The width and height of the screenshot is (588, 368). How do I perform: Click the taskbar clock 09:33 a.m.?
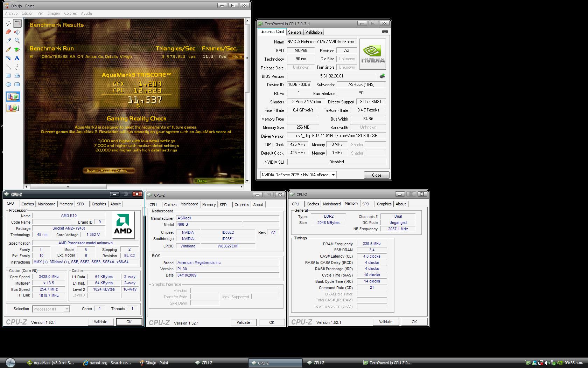pyautogui.click(x=573, y=363)
